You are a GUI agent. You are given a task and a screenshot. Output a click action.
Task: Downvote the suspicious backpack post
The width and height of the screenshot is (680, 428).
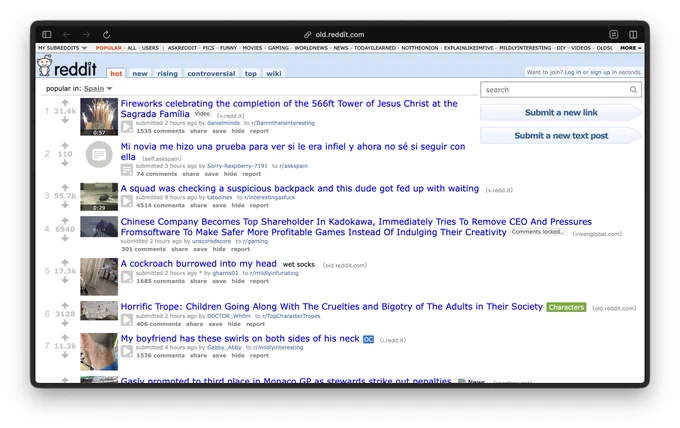65,205
